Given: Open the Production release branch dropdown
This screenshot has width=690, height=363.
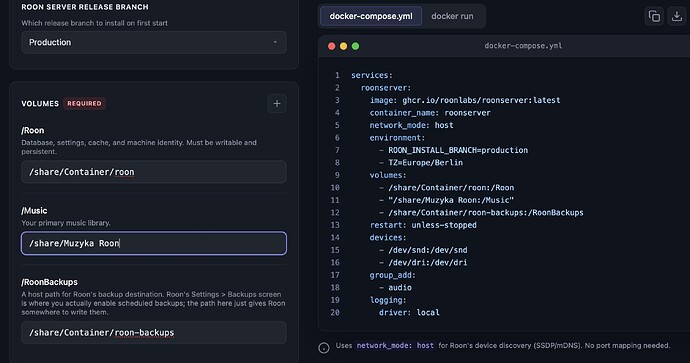Looking at the screenshot, I should point(154,42).
